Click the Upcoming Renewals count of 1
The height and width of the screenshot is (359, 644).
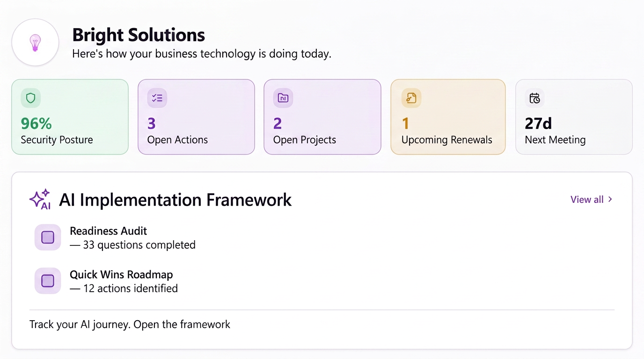[x=405, y=123]
